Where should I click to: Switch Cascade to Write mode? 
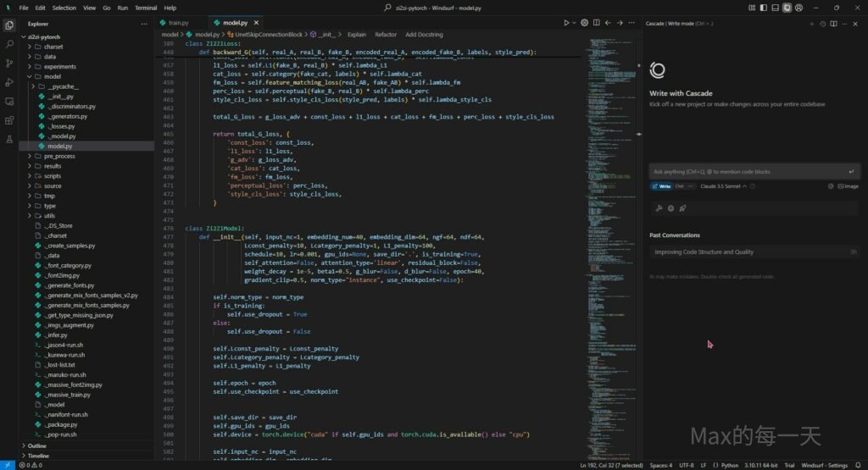662,186
